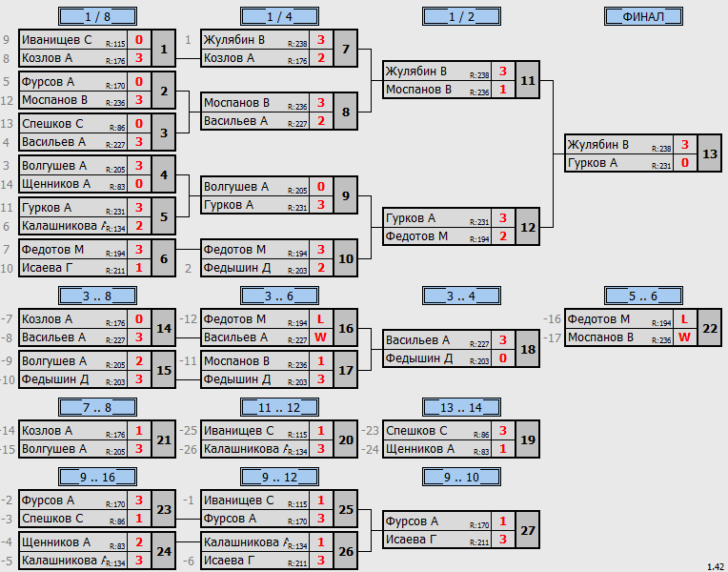Click the 9 .. 12 section header
This screenshot has height=572, width=728.
click(x=279, y=478)
